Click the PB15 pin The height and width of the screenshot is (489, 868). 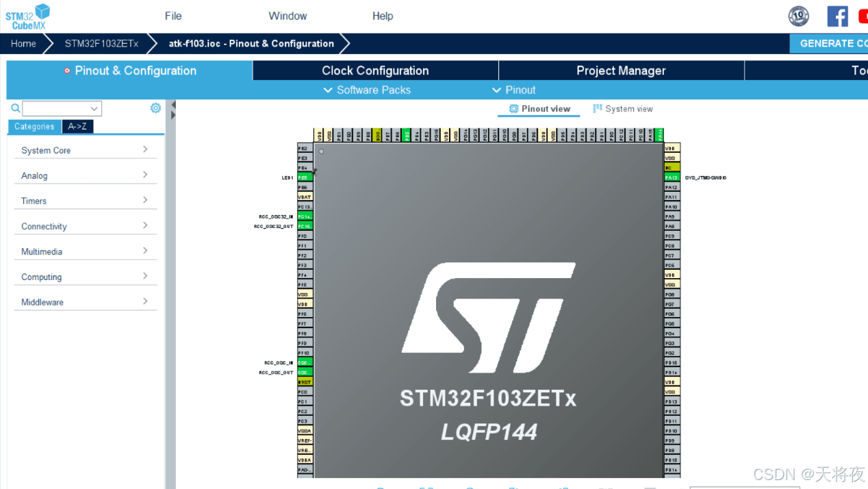point(672,460)
